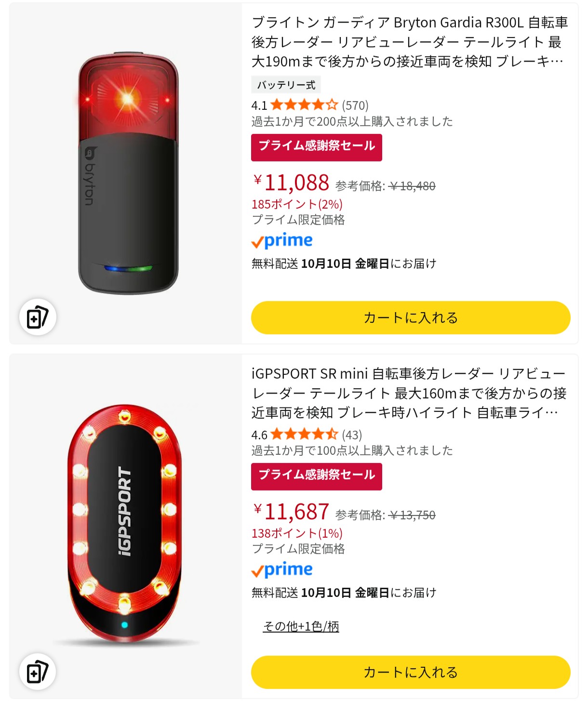Click the ¥11,687 price of iGPSPORT radar

291,512
